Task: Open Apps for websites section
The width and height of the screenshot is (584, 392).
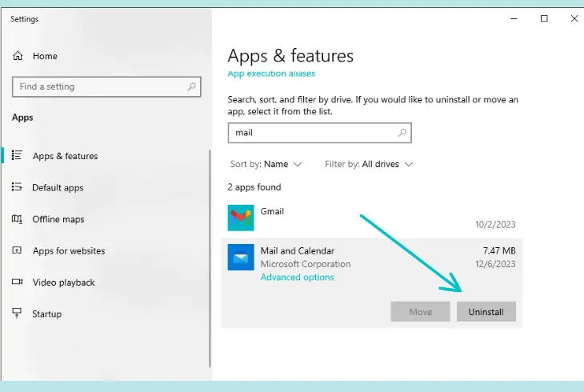Action: (x=69, y=250)
